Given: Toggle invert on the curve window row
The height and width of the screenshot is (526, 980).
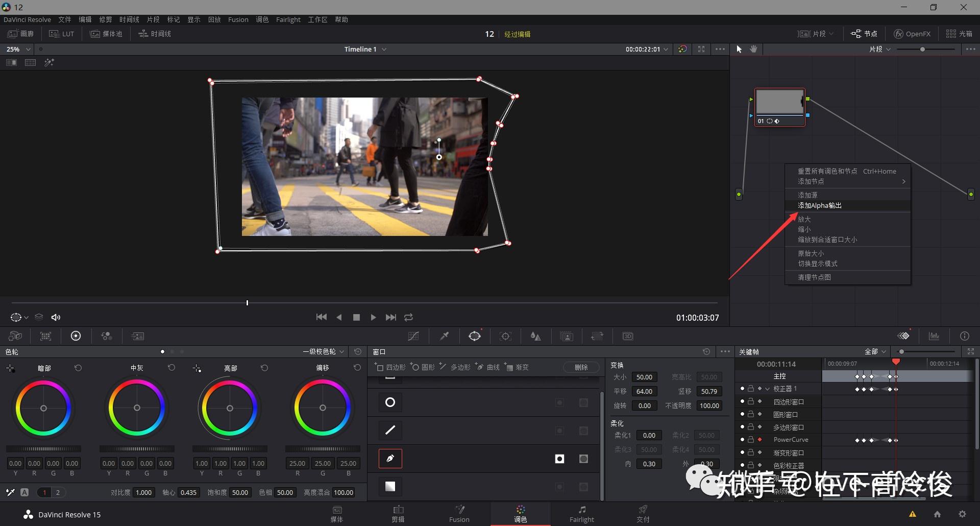Looking at the screenshot, I should 559,459.
